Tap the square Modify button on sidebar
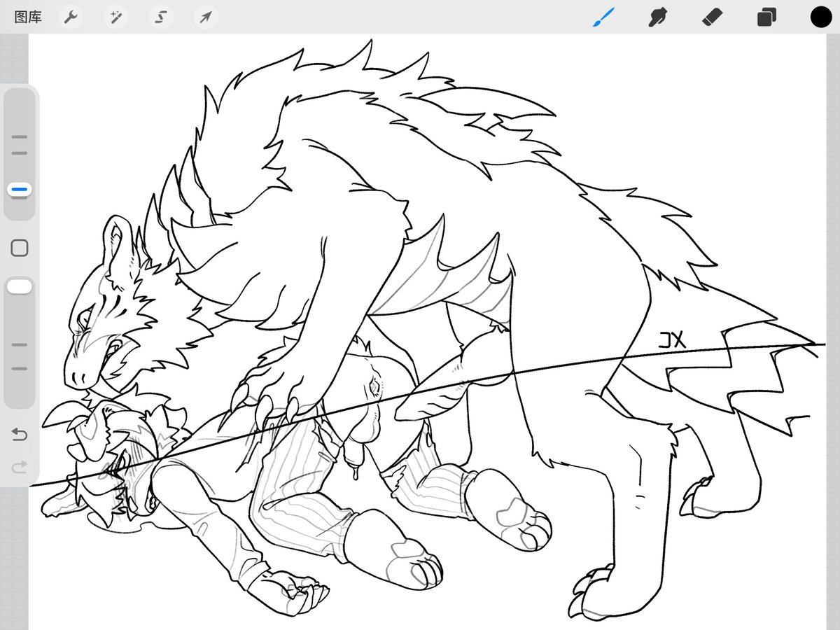This screenshot has width=840, height=630. (20, 248)
